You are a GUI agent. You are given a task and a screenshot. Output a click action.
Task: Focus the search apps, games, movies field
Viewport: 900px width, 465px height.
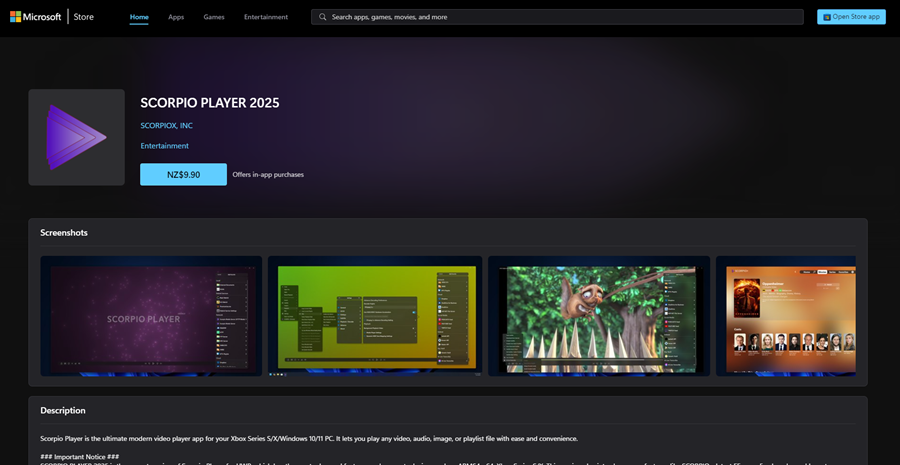pos(560,17)
